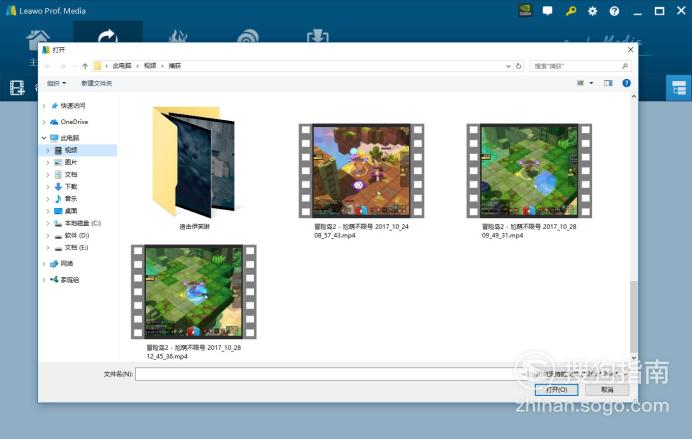Click the Cancel button
The height and width of the screenshot is (439, 692).
(607, 390)
